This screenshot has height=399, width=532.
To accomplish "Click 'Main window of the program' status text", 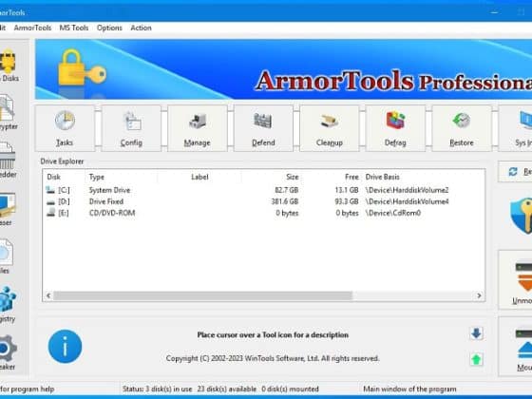I will click(x=409, y=389).
